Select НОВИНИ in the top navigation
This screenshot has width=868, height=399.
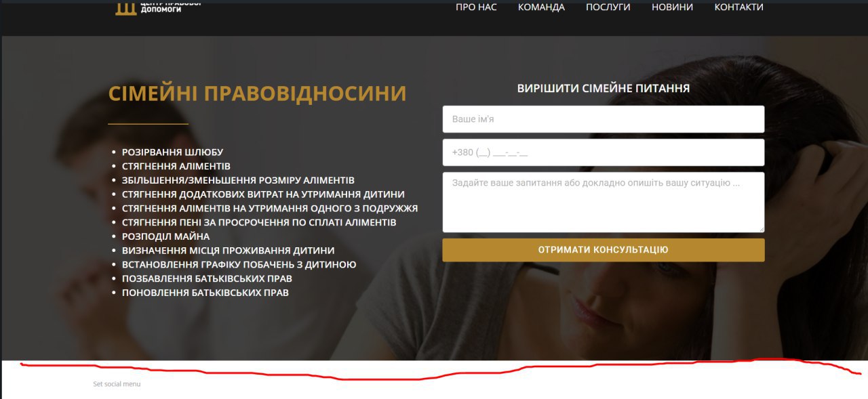pos(672,7)
